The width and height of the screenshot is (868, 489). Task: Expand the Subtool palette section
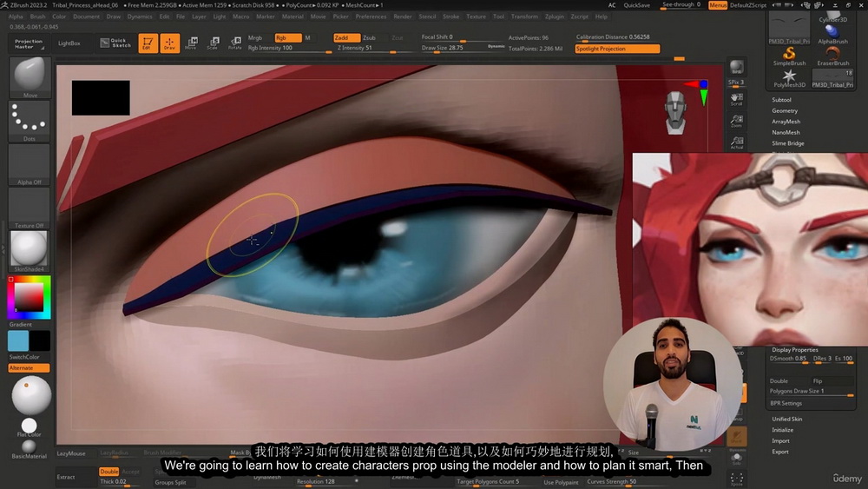click(x=782, y=100)
